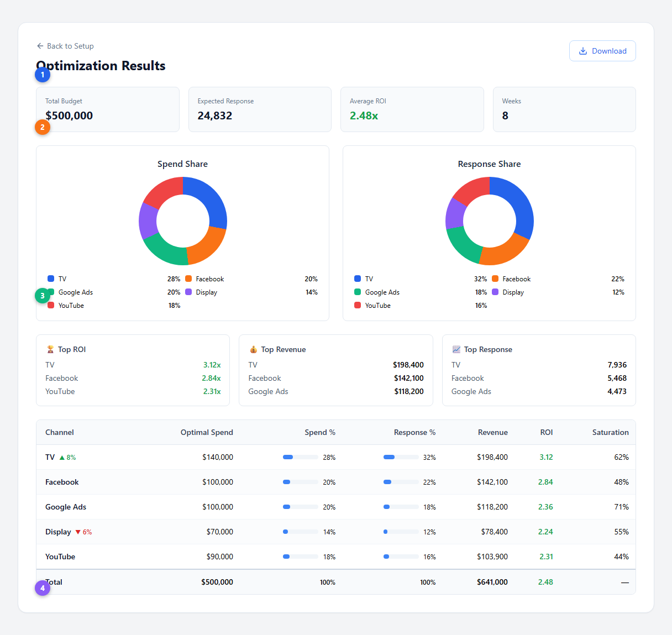Click the green up arrow in the TV row

pyautogui.click(x=62, y=458)
